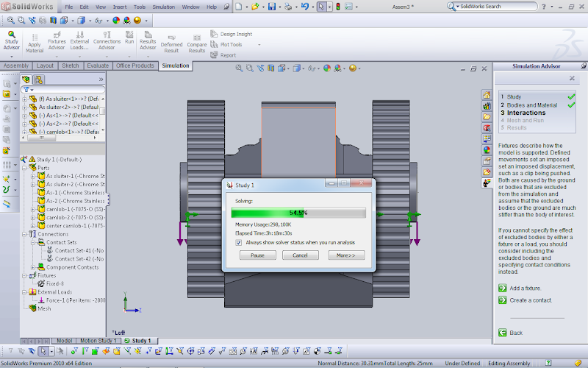This screenshot has width=588, height=368.
Task: Open the Fixtures Advisor tool
Action: (x=57, y=38)
